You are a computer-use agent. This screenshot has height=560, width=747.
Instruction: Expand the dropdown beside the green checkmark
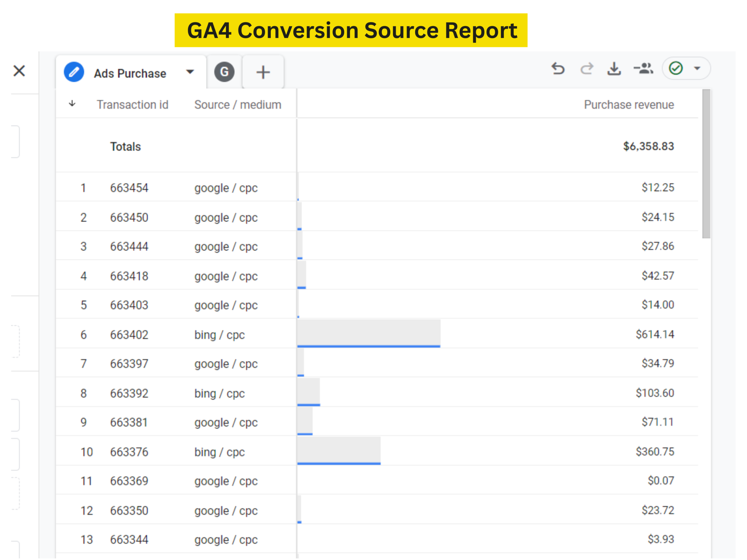tap(697, 69)
